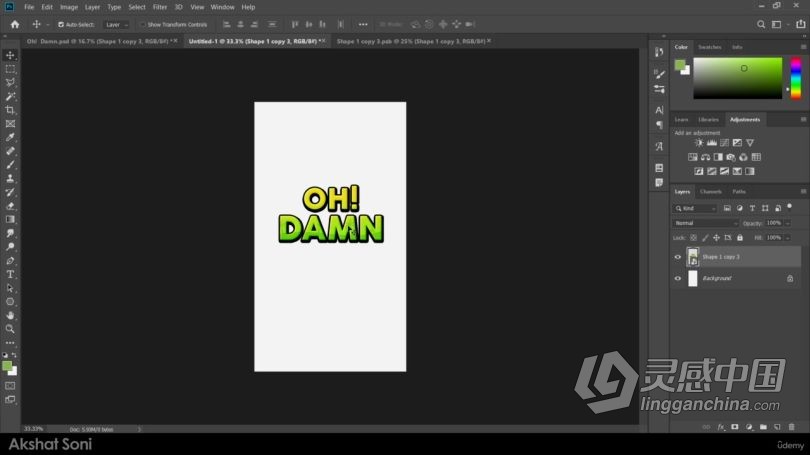Click the Home icon in options bar
Image resolution: width=810 pixels, height=455 pixels.
[x=15, y=24]
